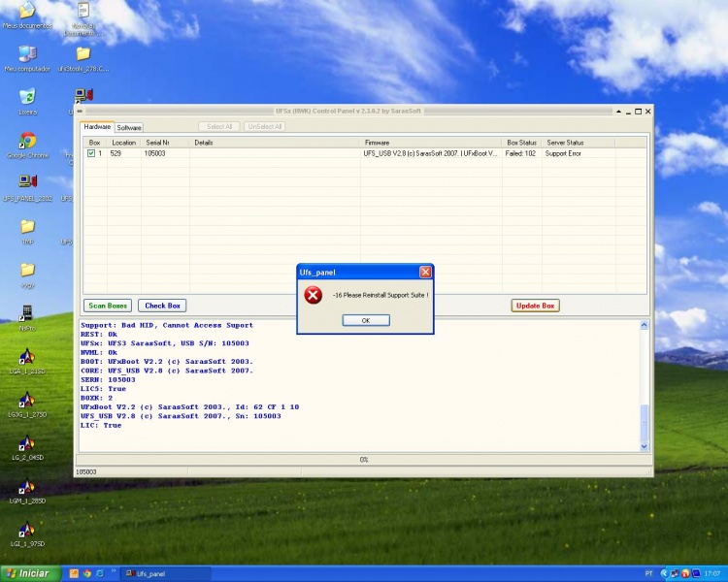
Task: Open the LGM_1_28SD desktop shortcut
Action: [27, 491]
